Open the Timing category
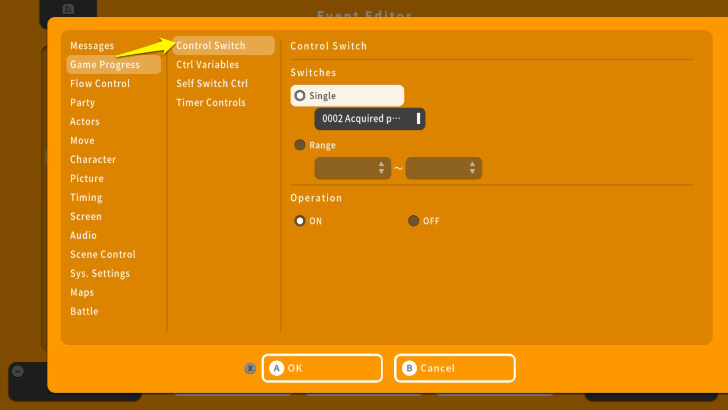Viewport: 728px width, 410px height. (x=86, y=198)
